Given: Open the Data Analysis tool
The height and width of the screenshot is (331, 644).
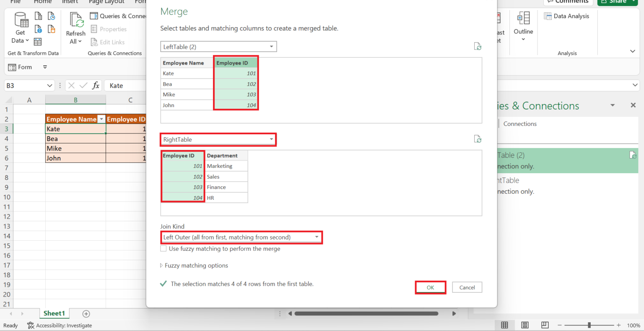Looking at the screenshot, I should (566, 16).
